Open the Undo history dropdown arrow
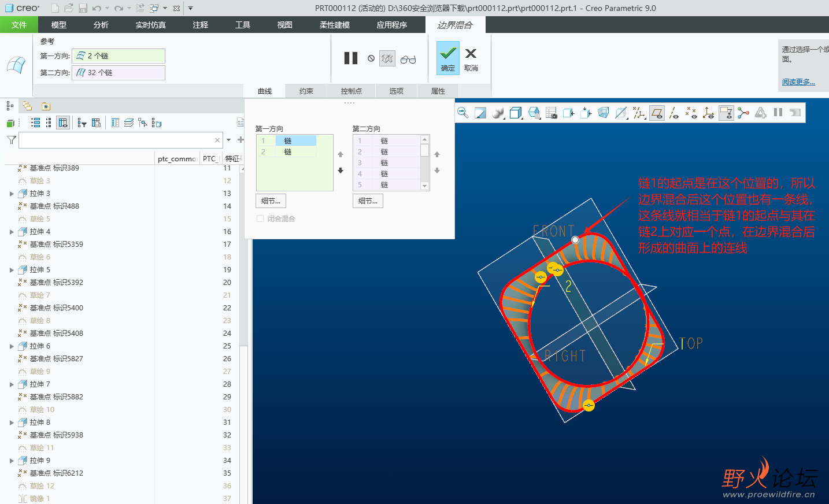The image size is (829, 504). tap(107, 8)
